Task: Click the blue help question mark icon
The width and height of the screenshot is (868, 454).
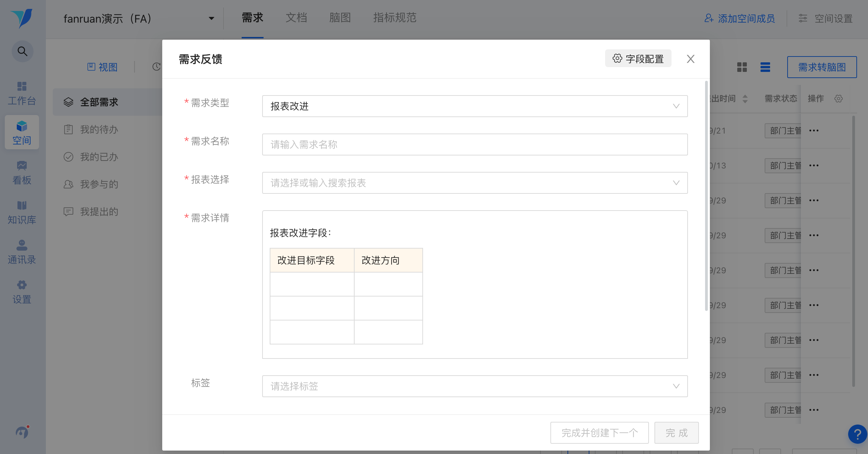Action: [857, 434]
